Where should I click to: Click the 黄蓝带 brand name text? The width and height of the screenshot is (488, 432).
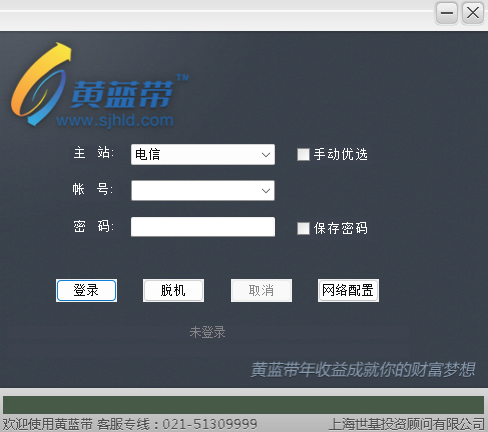pos(122,95)
